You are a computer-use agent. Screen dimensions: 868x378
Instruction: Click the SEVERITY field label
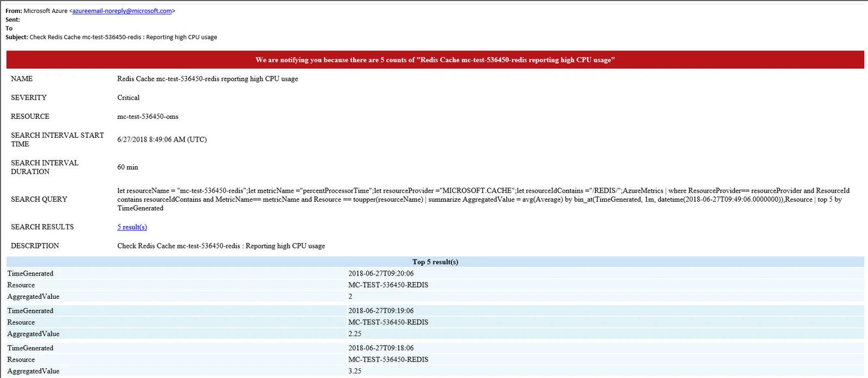coord(29,98)
